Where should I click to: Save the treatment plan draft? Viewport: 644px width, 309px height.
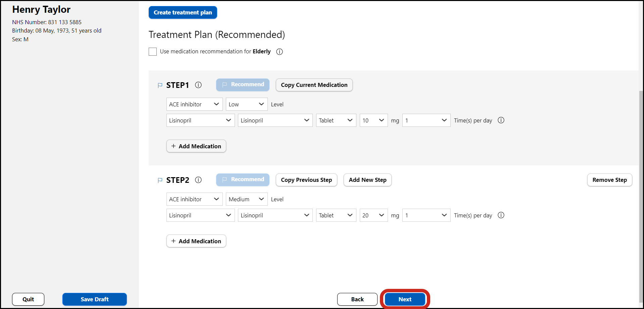pos(94,299)
